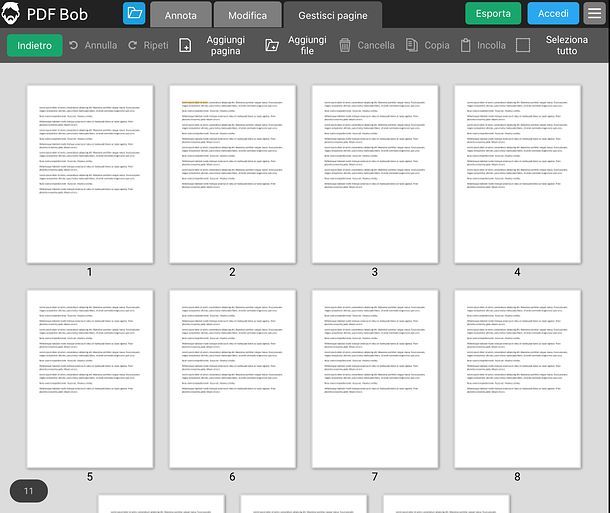
Task: Click the Incolla text label
Action: tap(491, 45)
